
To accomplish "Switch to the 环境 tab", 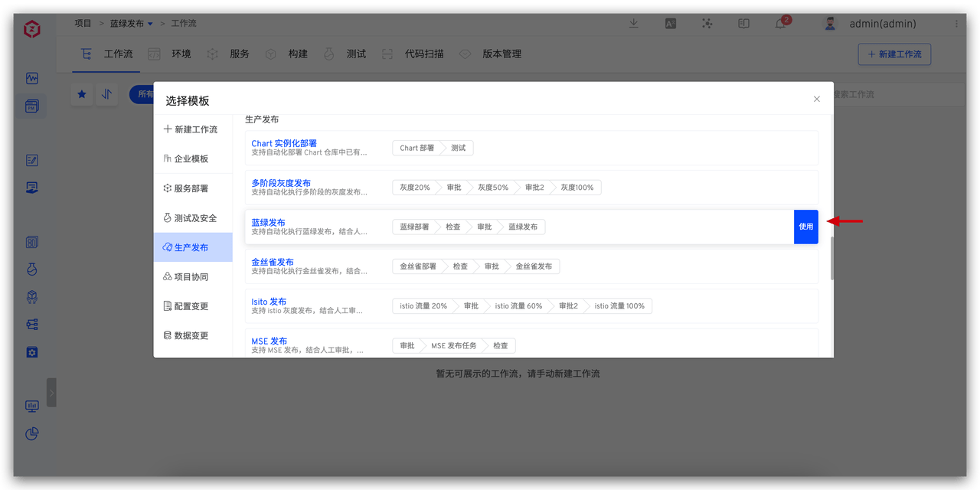I will coord(181,54).
